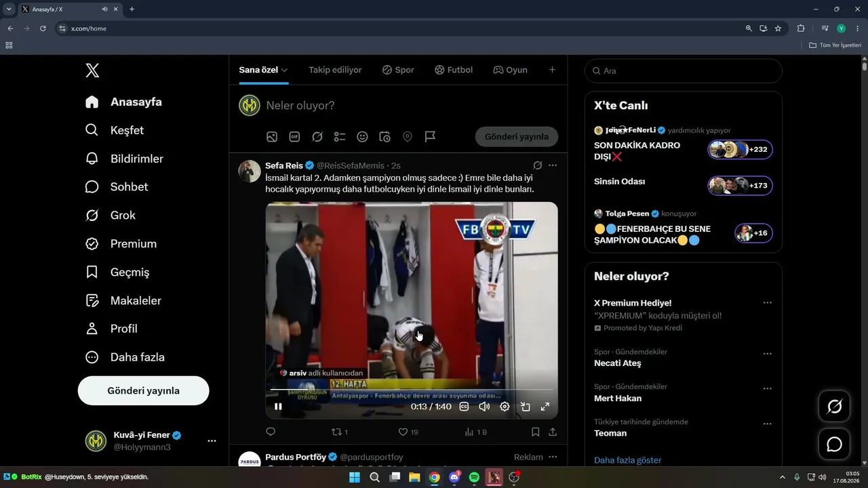Open the Windows Start menu

tap(355, 477)
